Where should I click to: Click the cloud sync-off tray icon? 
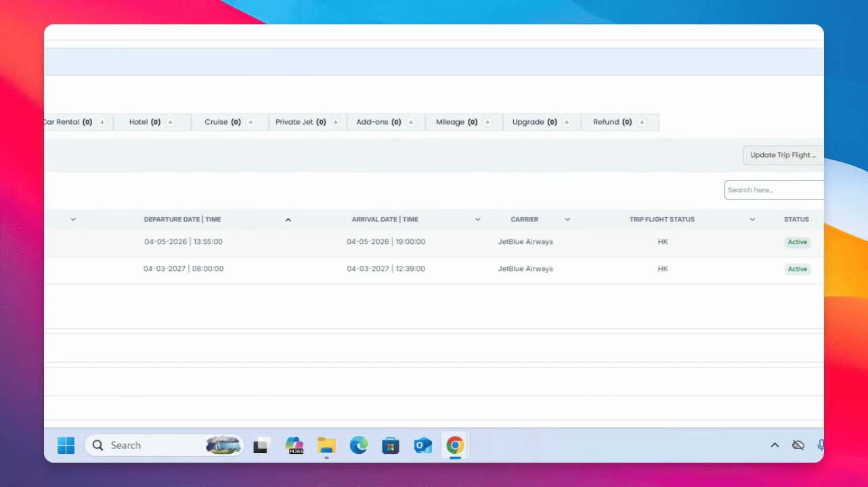(x=798, y=445)
